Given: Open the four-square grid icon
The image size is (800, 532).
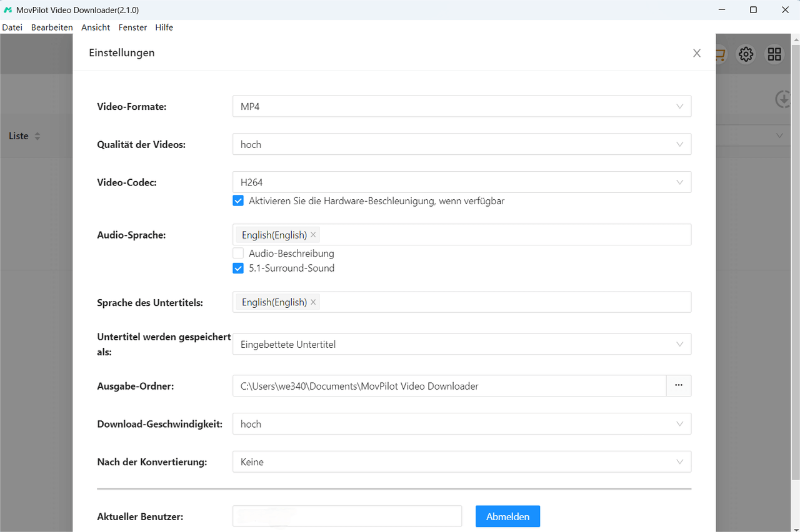Looking at the screenshot, I should [x=774, y=54].
